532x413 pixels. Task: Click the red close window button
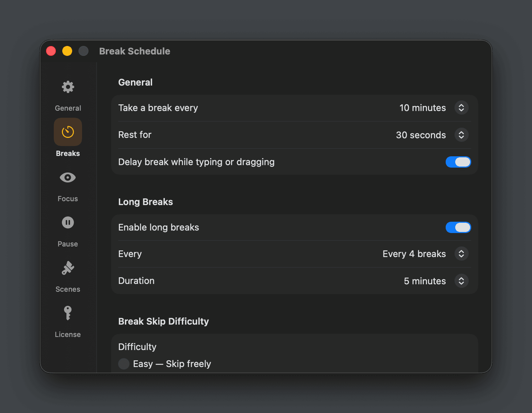click(51, 51)
